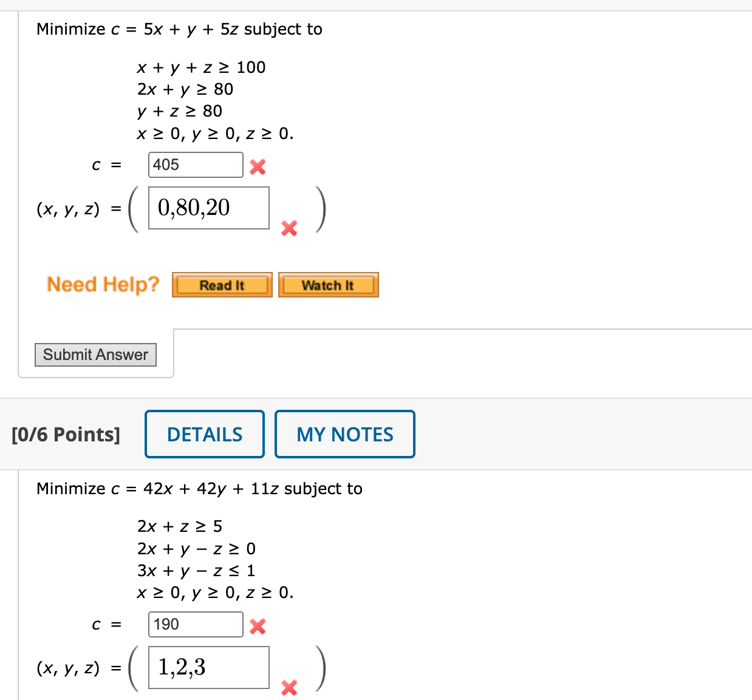Image resolution: width=752 pixels, height=700 pixels.
Task: Click the [0/6 Points] score label
Action: 66,433
